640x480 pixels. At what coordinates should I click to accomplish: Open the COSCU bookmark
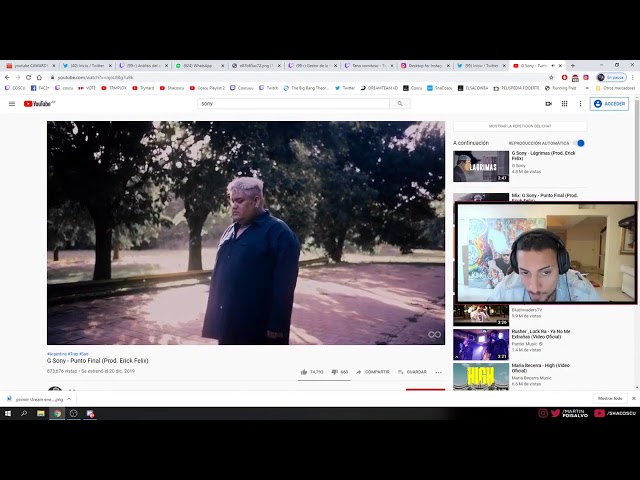15,88
